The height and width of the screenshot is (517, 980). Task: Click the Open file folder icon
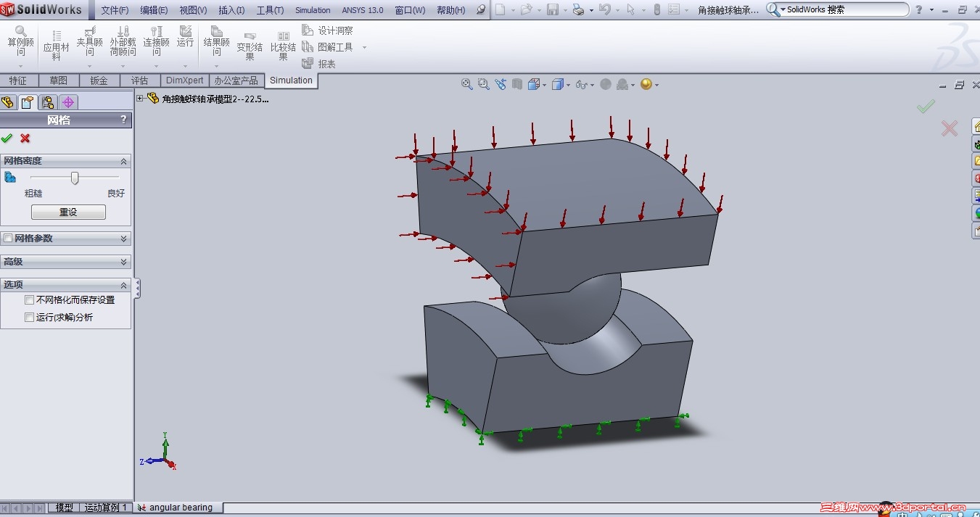[x=526, y=10]
